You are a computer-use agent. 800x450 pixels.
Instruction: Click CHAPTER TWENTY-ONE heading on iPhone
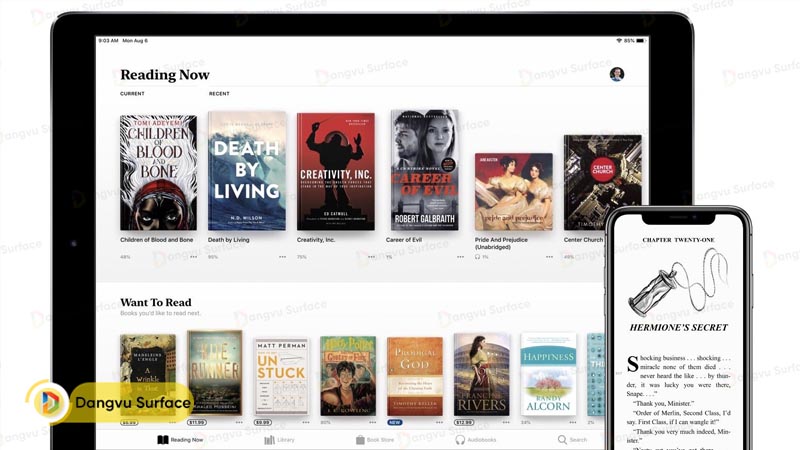[679, 240]
